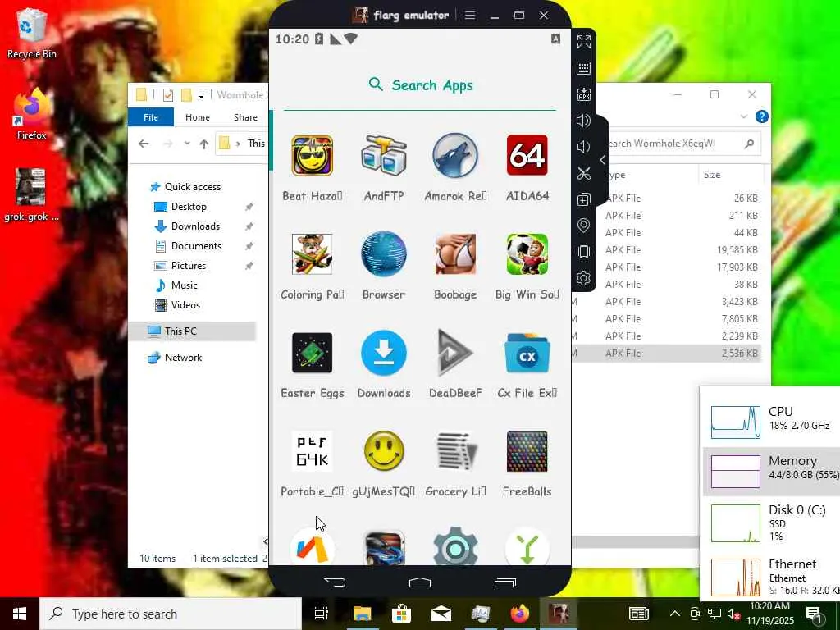Tap Android recent apps button
This screenshot has height=630, width=840.
(505, 582)
